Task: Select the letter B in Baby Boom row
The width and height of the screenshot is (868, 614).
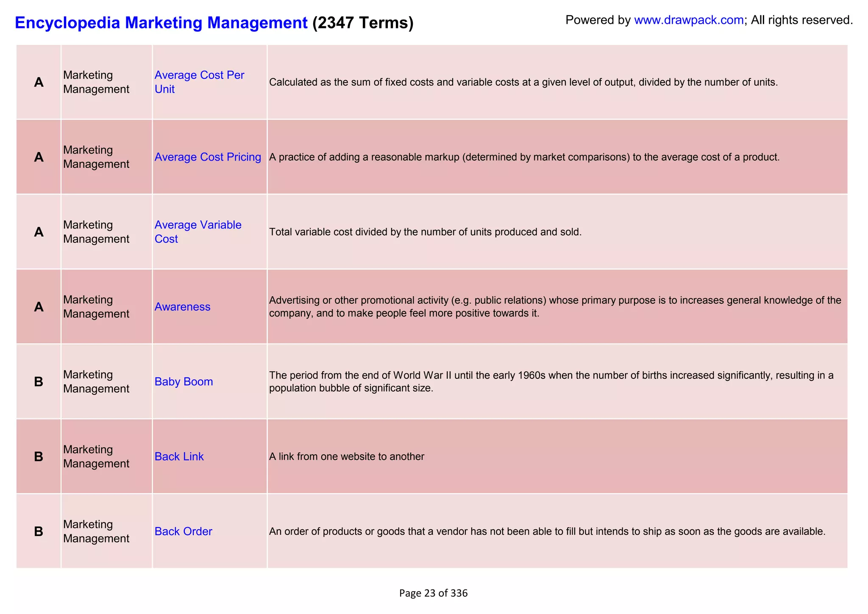Action: 39,381
